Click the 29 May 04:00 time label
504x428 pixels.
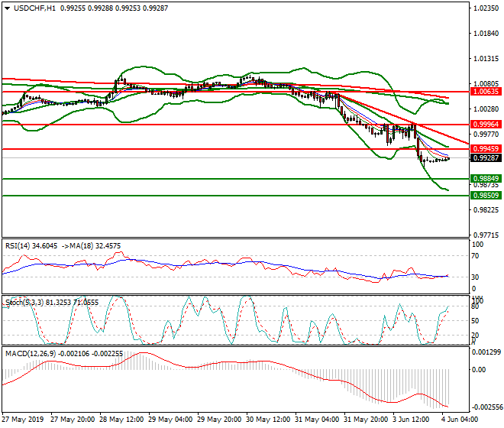pos(170,420)
